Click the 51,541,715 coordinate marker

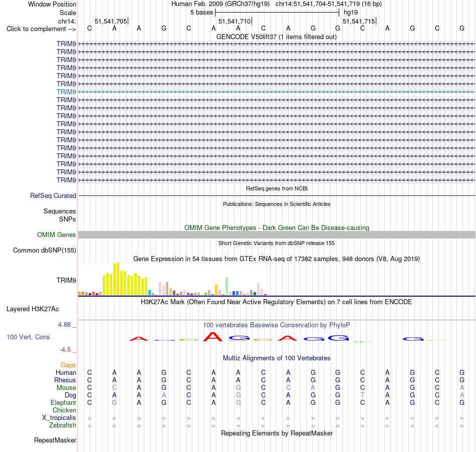tap(359, 21)
